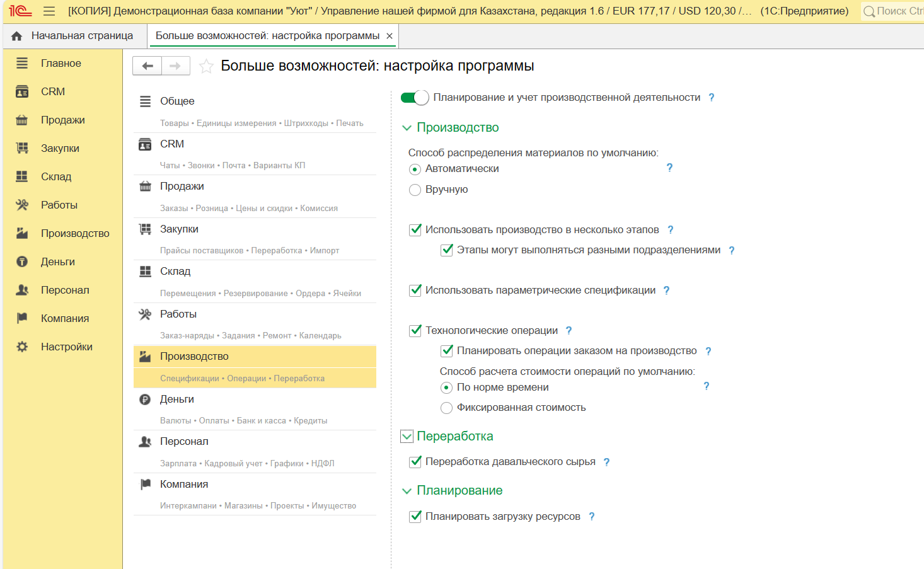Uncheck Использовать параметрические спецификации checkbox
Screen dimensions: 924x569
pyautogui.click(x=415, y=290)
